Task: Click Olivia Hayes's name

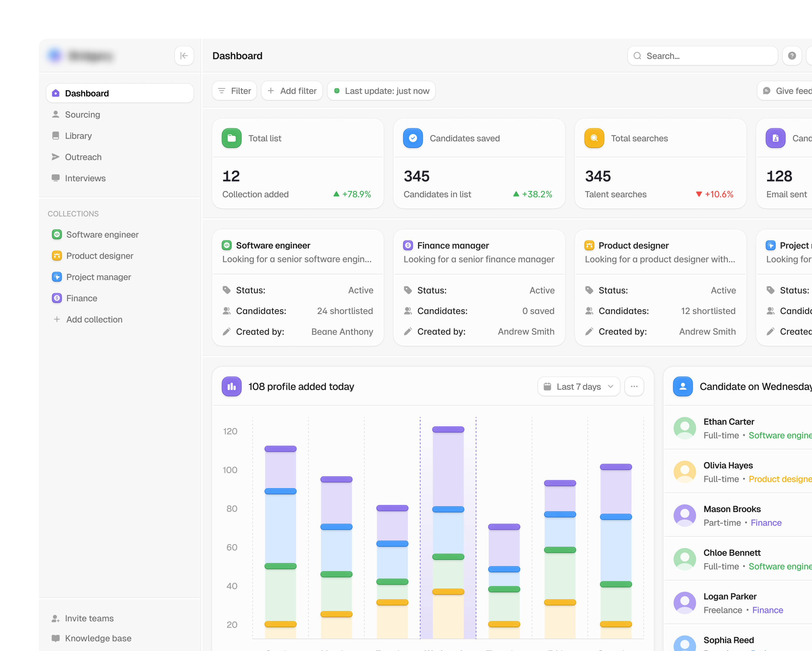Action: pos(728,465)
